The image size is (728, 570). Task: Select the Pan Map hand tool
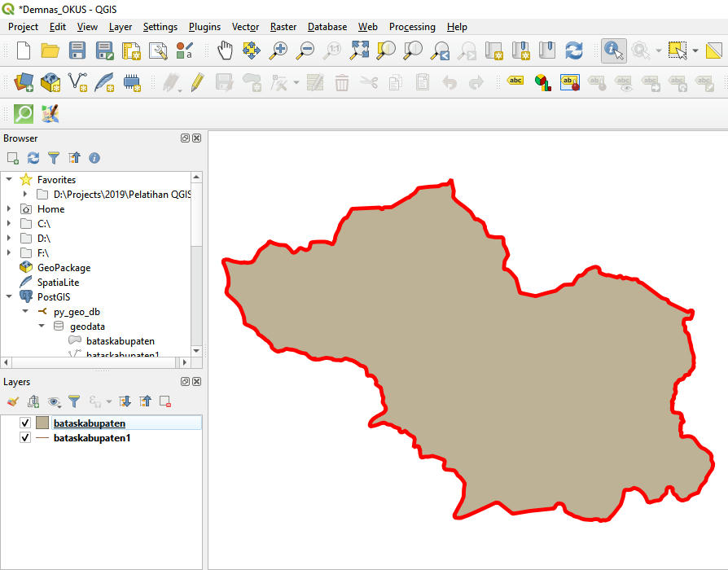pyautogui.click(x=226, y=50)
